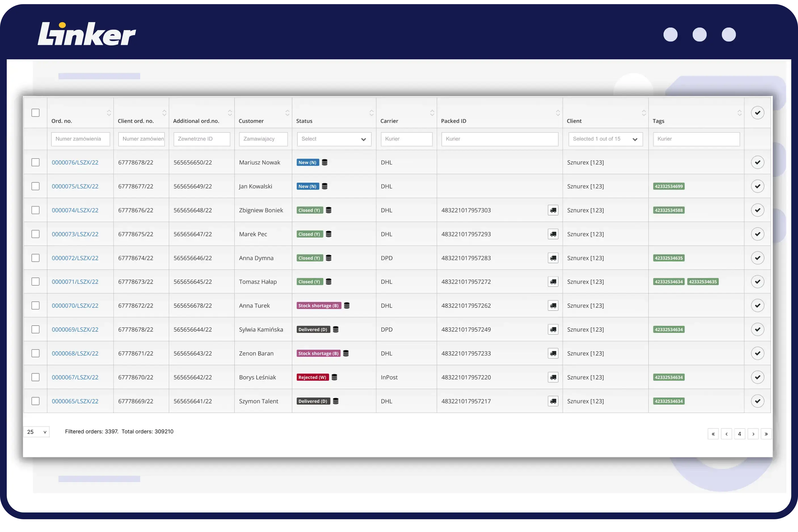This screenshot has width=798, height=532.
Task: Check the box for order 0000075/LSZX/22
Action: 35,186
